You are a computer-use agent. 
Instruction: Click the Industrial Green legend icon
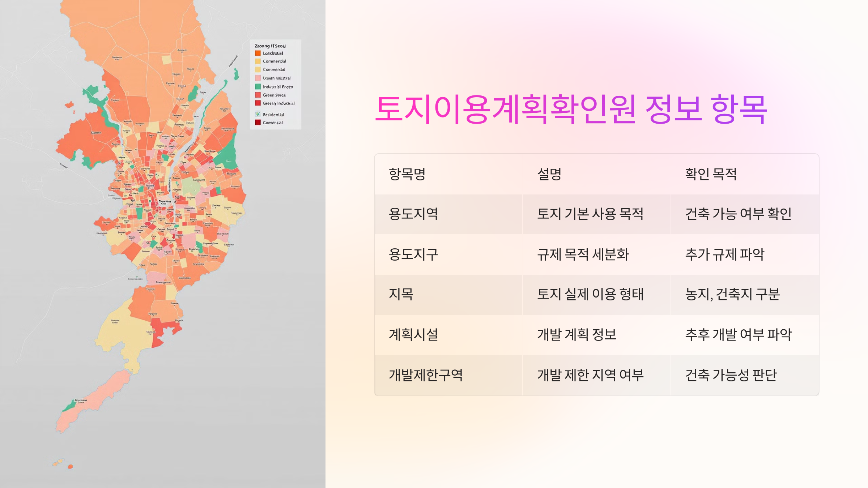point(258,87)
